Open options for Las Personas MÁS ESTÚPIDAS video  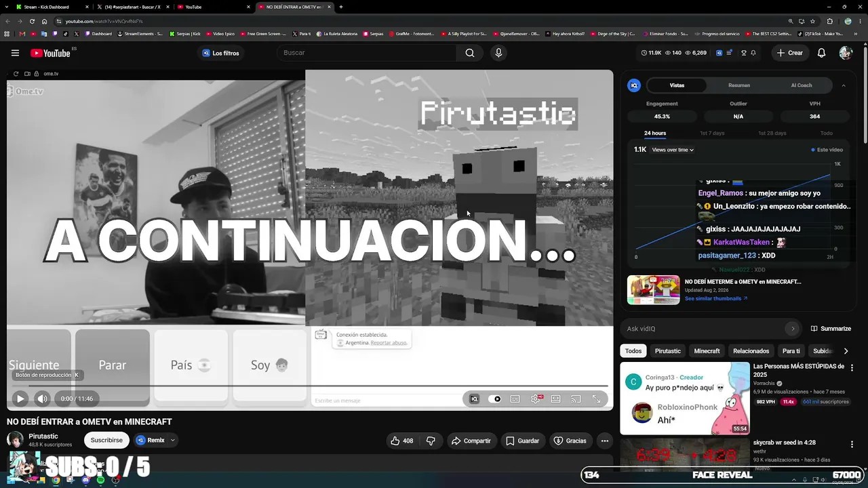[852, 367]
